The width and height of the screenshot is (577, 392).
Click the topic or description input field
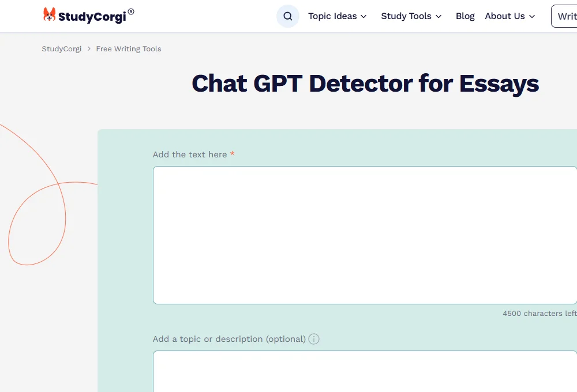(x=365, y=371)
